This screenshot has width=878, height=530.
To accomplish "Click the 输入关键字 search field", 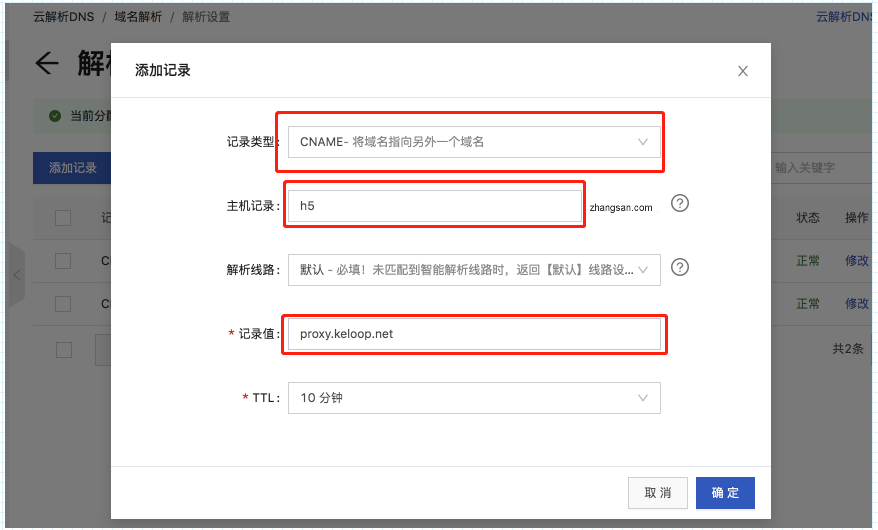I will [821, 168].
